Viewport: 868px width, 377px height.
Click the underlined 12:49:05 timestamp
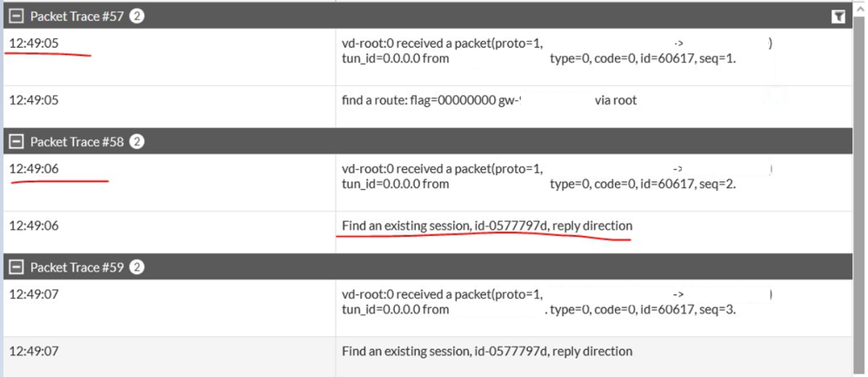[x=34, y=44]
